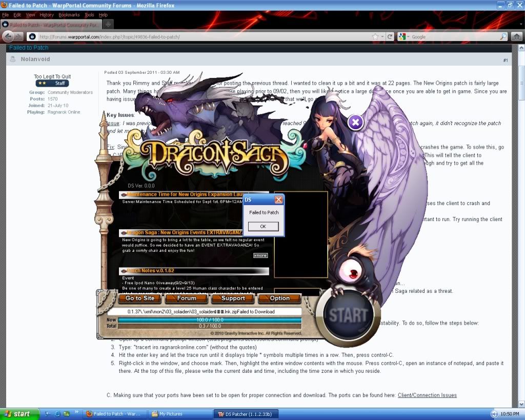This screenshot has height=420, width=525.
Task: Open the Patch Notes v.0.1.62 headline
Action: coord(194,271)
